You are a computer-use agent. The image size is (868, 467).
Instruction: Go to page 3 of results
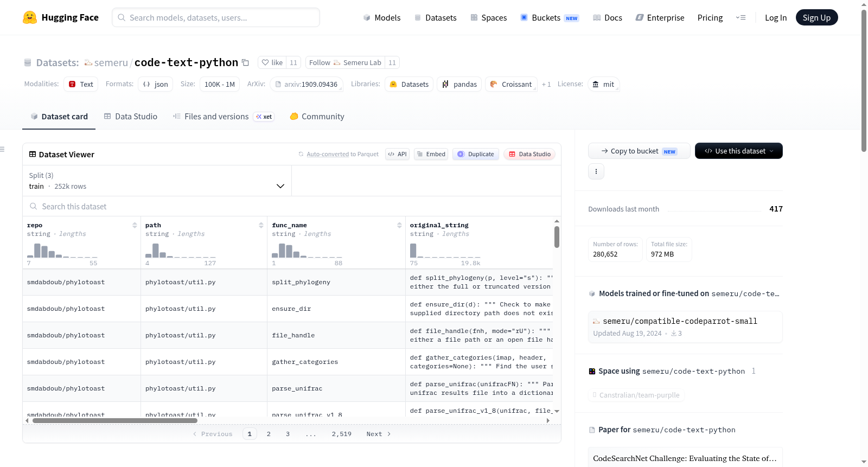288,434
